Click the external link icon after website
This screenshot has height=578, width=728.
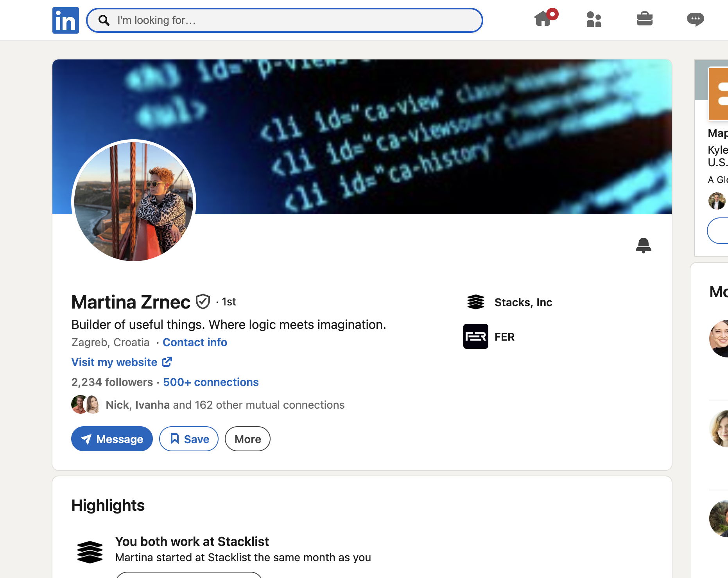tap(167, 362)
